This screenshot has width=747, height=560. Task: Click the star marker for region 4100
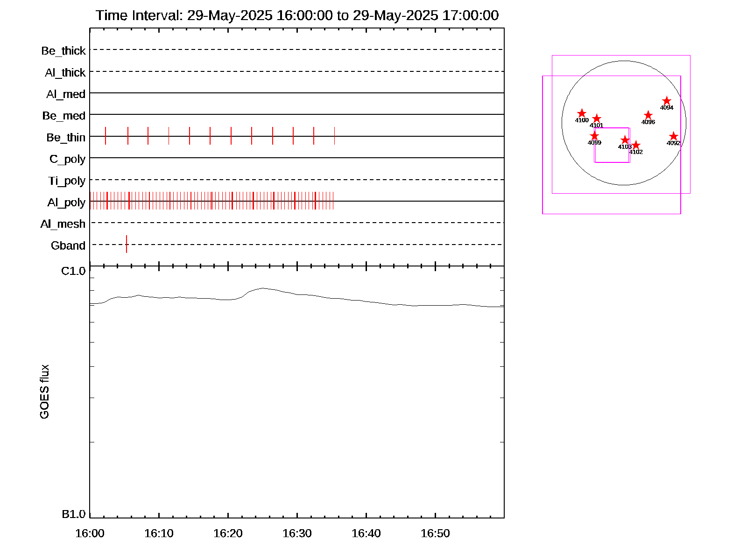[581, 113]
